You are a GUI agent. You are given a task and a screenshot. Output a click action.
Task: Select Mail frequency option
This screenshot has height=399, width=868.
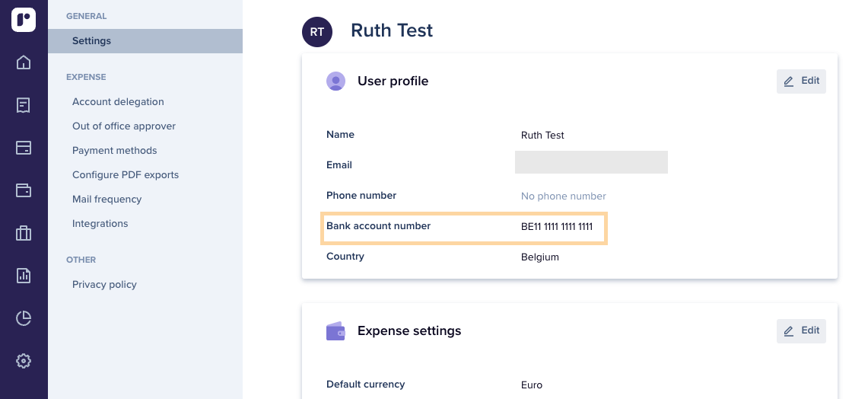(x=107, y=199)
